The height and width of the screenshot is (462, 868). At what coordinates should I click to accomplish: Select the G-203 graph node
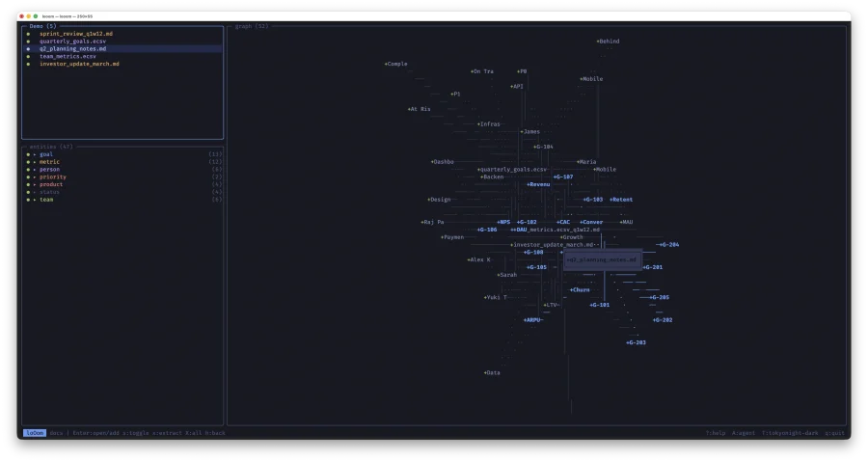click(636, 342)
